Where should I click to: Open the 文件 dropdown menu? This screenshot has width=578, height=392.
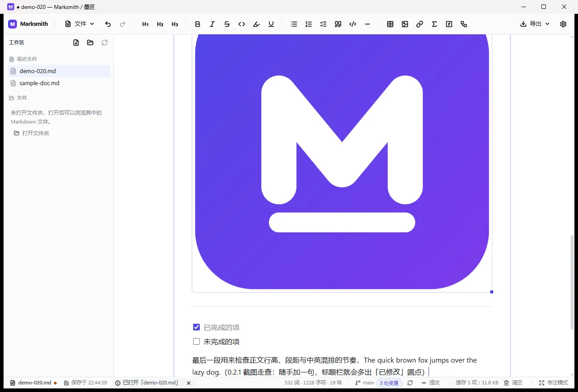(80, 24)
